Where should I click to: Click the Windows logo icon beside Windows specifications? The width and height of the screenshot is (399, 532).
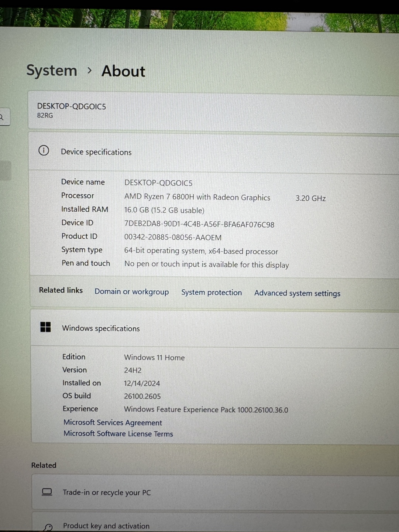point(45,327)
